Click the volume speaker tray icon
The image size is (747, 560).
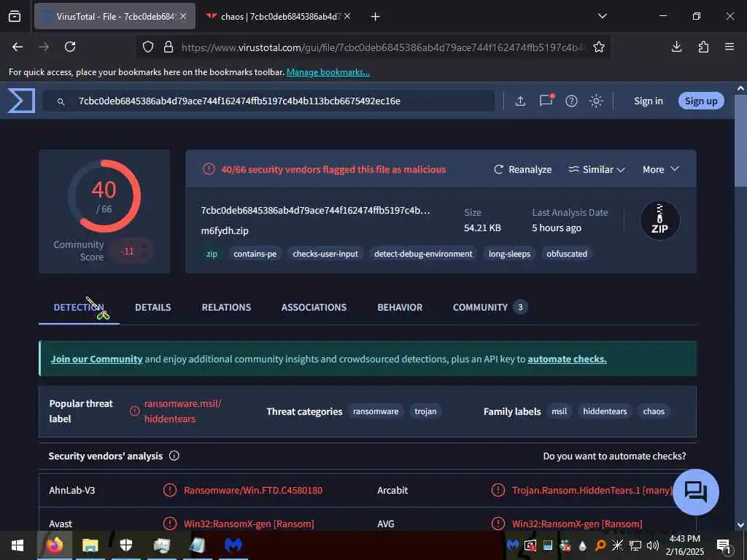point(653,545)
